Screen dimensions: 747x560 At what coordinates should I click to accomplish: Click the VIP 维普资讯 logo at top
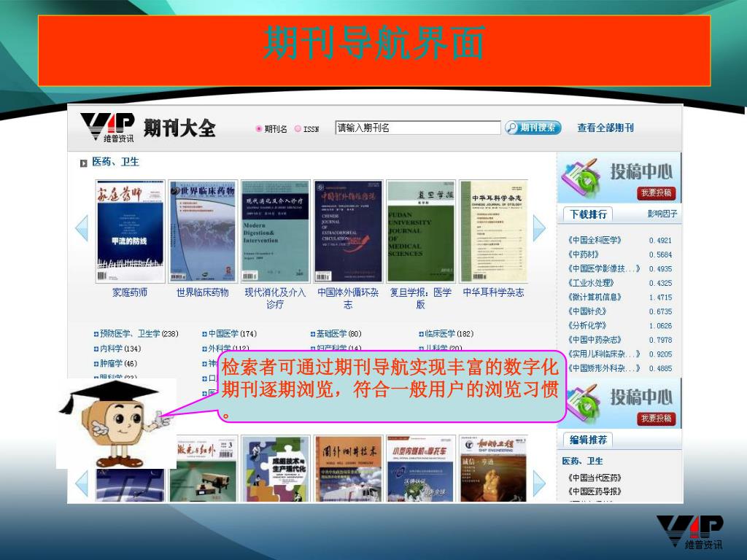coord(108,128)
